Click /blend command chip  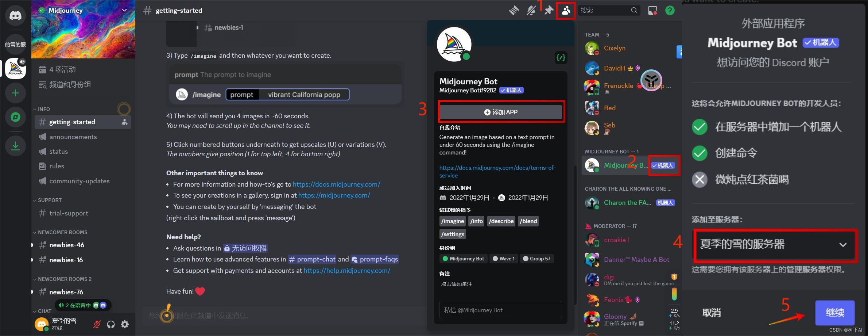click(528, 221)
